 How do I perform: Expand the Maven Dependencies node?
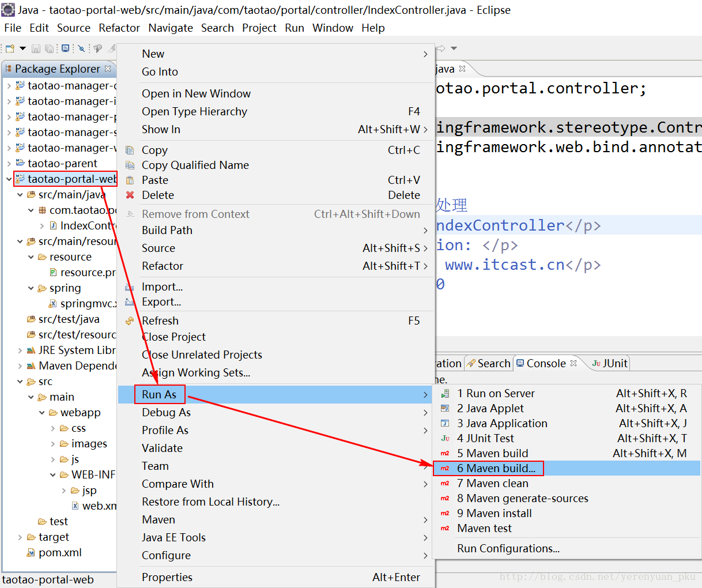coord(20,366)
